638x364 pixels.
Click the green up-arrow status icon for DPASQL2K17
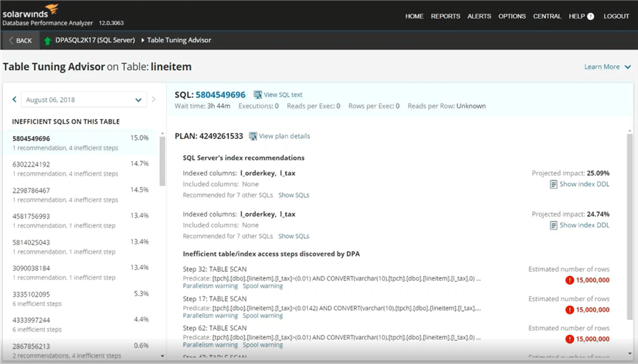click(47, 40)
